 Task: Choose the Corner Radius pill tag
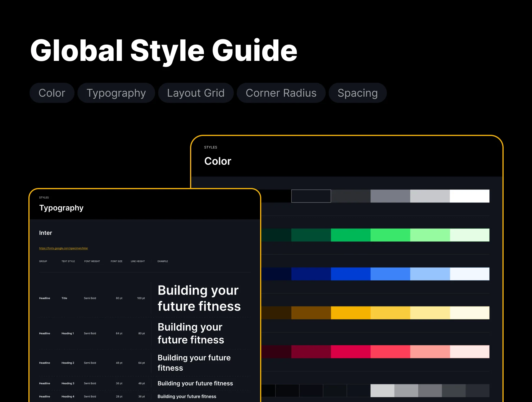click(x=281, y=93)
